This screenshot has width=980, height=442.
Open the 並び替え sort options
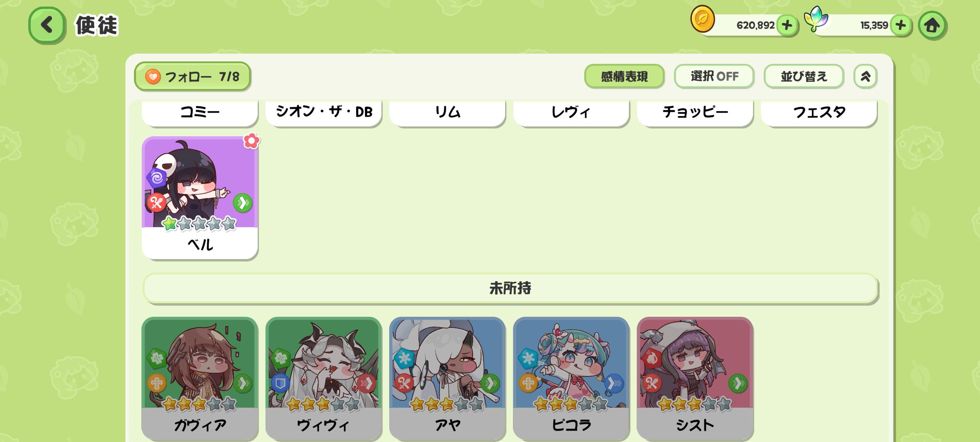[x=804, y=76]
